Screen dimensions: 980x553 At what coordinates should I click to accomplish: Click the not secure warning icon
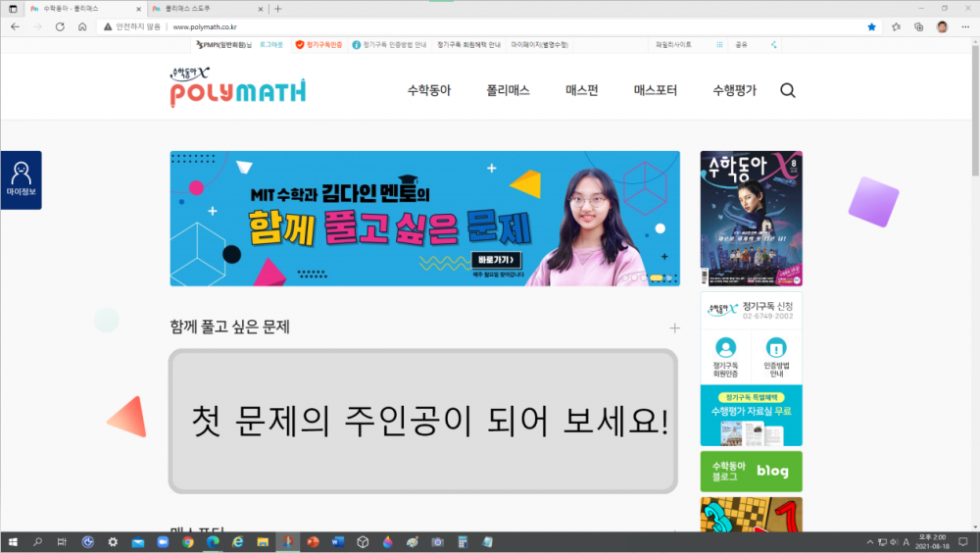coord(108,26)
